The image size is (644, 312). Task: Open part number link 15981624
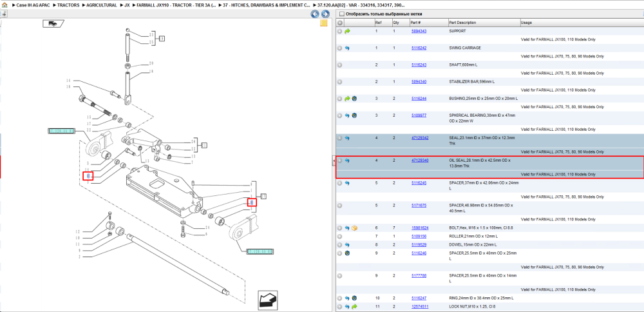click(x=420, y=228)
